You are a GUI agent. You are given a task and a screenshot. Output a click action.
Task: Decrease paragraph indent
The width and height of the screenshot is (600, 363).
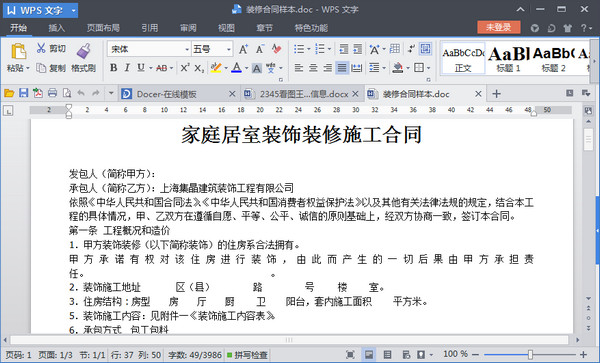(344, 49)
